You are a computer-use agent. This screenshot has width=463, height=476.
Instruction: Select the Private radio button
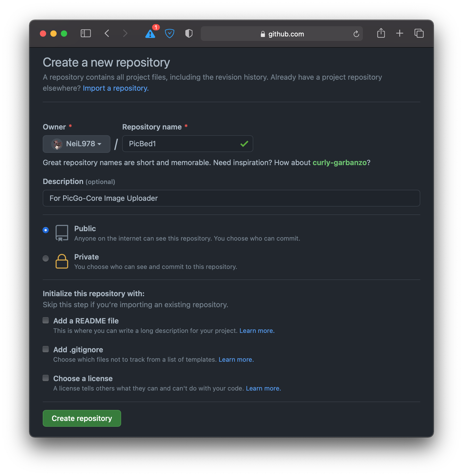[x=46, y=258]
